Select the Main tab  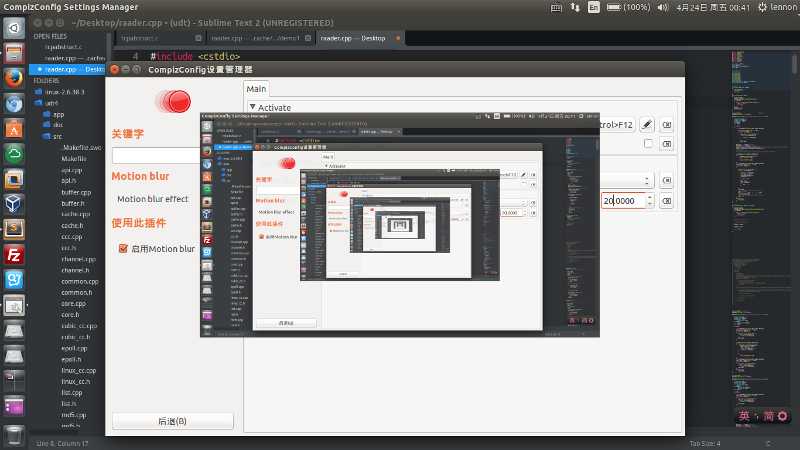tap(256, 89)
